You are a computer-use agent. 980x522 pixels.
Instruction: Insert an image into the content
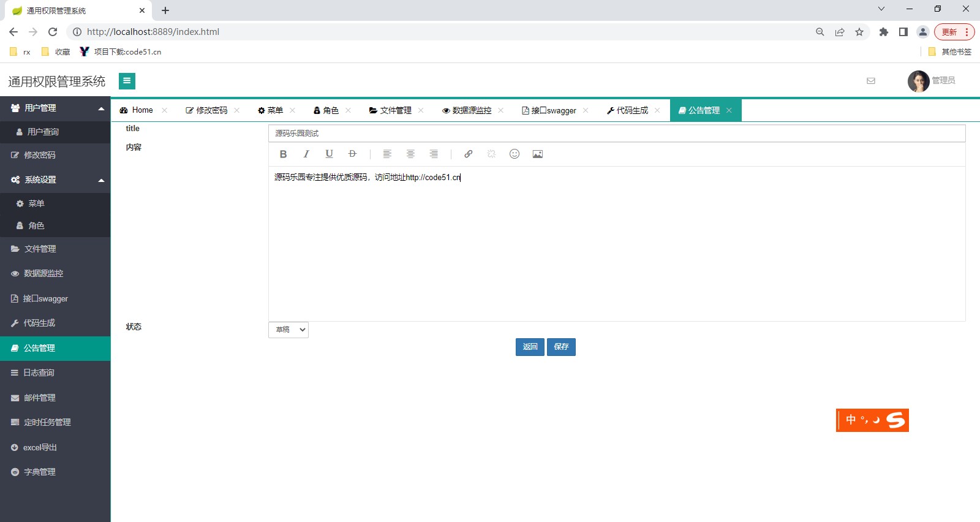pyautogui.click(x=538, y=154)
